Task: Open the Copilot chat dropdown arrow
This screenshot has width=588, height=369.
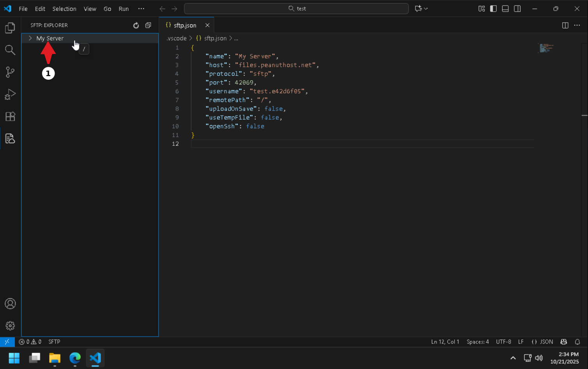Action: pos(426,9)
